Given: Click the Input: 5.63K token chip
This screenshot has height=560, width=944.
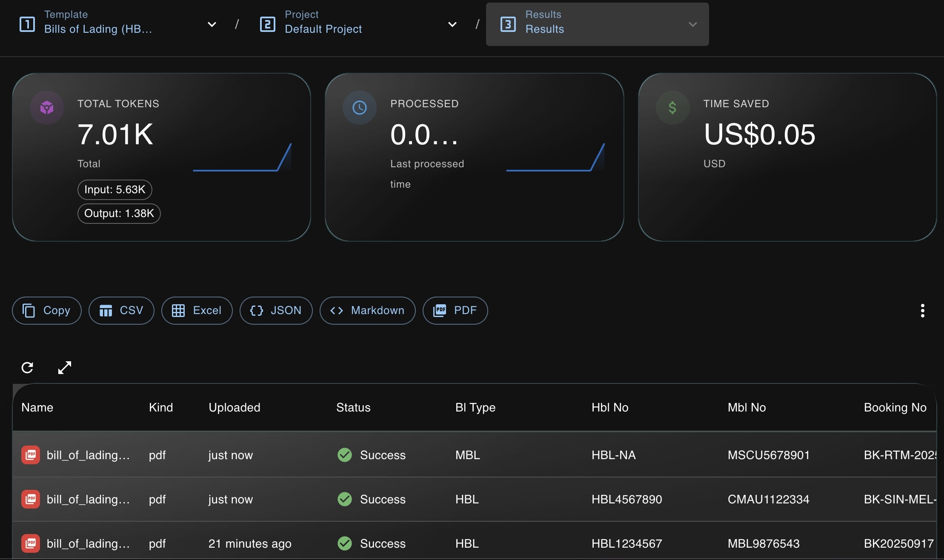Looking at the screenshot, I should 115,189.
